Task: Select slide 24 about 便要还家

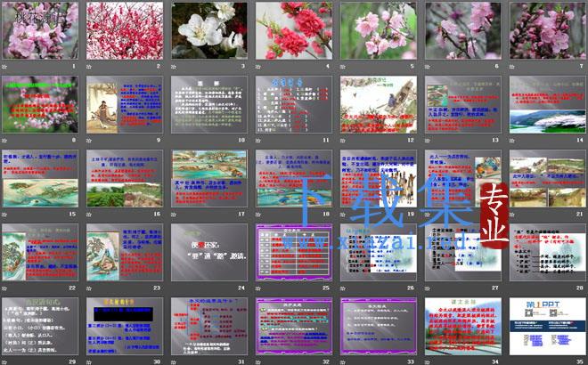Action: [209, 252]
